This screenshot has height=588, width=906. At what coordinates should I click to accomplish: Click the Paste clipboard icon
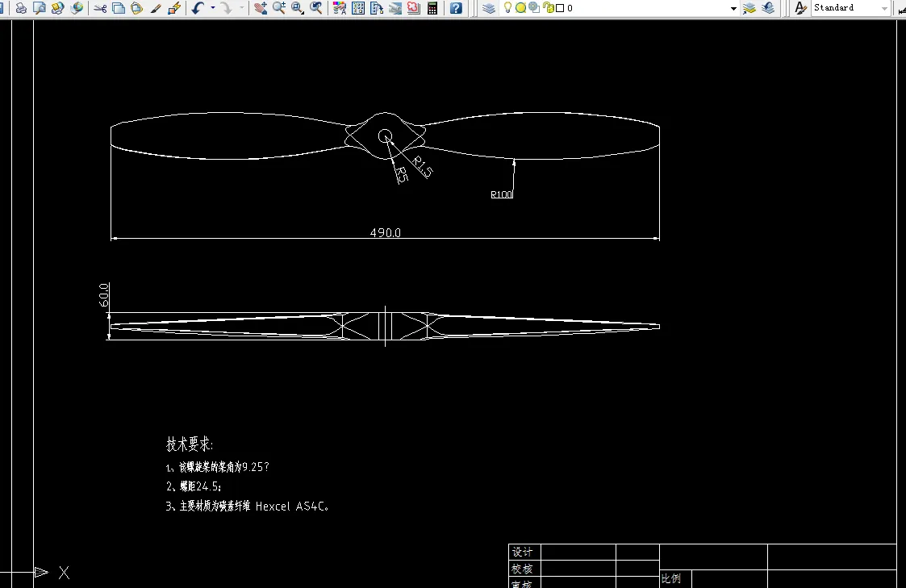point(137,8)
